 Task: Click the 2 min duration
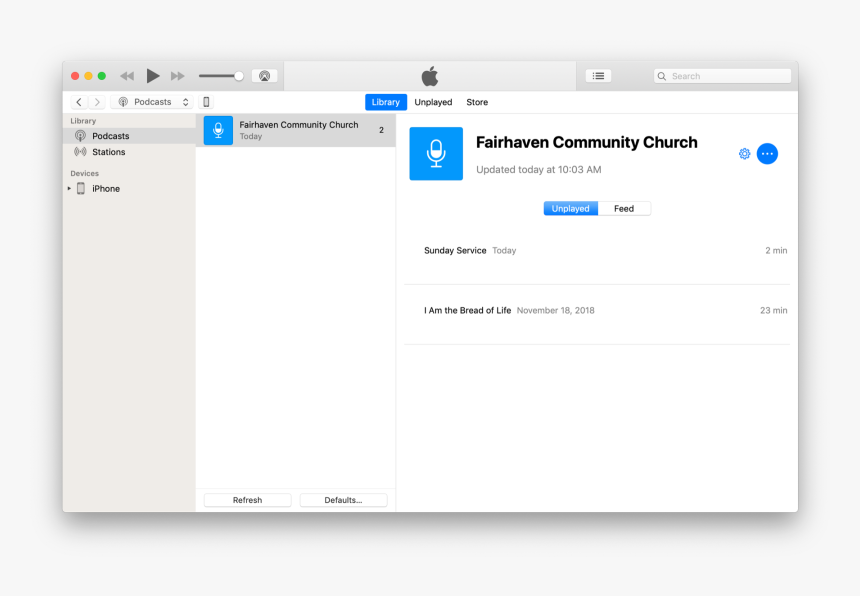(776, 251)
